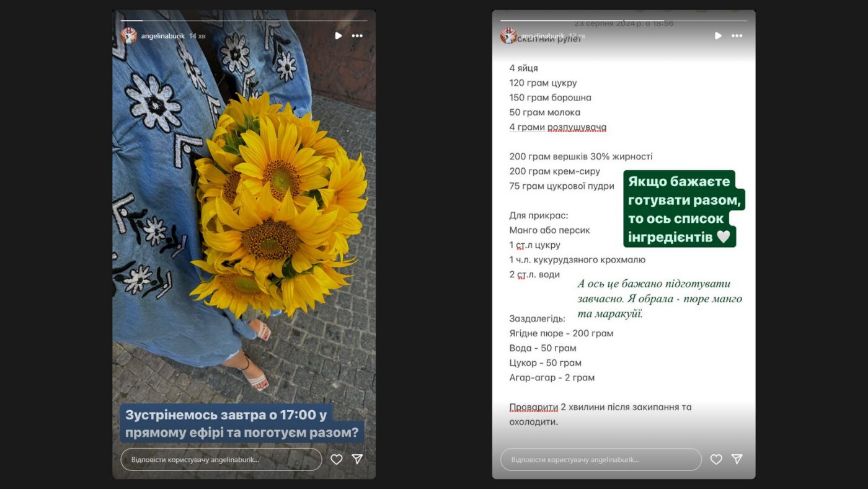Click '120 грам цукру' ingredient line
868x489 pixels.
(x=543, y=83)
